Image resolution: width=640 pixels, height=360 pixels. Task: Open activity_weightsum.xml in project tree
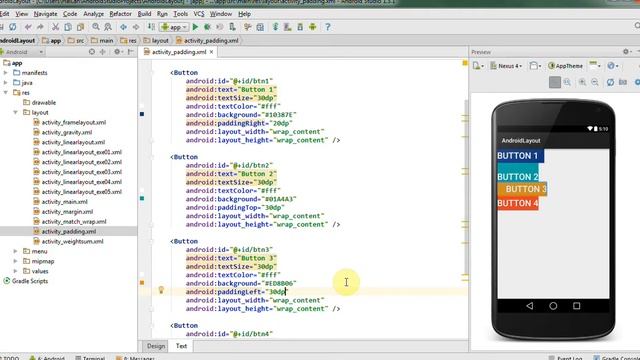click(72, 242)
